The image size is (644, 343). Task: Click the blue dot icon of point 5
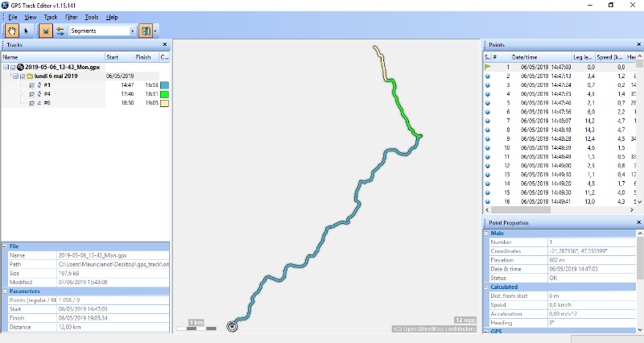(488, 103)
